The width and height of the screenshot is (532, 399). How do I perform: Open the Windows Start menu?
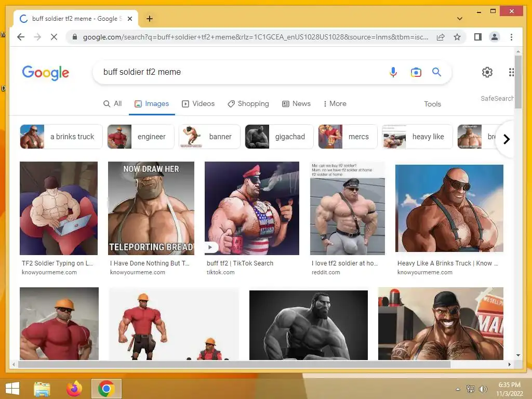coord(12,388)
